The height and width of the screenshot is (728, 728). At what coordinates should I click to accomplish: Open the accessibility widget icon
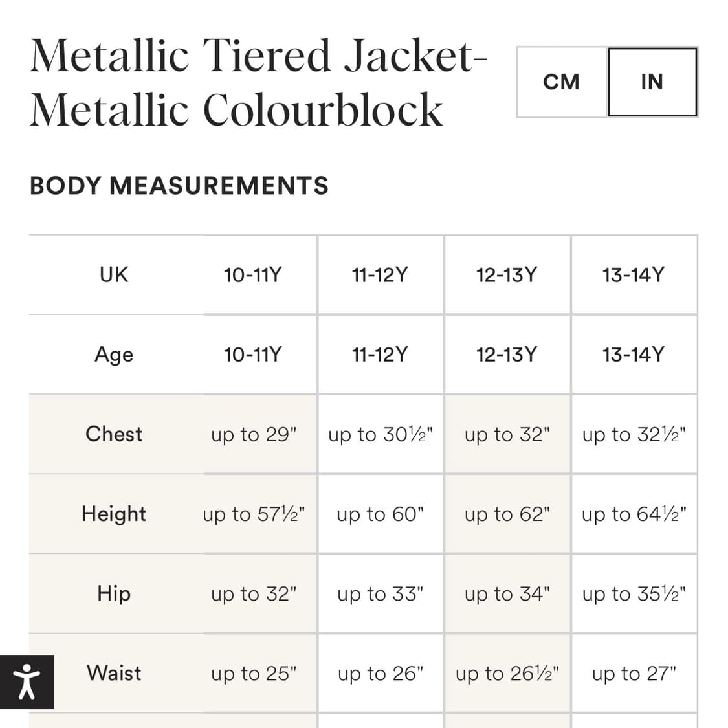click(27, 682)
